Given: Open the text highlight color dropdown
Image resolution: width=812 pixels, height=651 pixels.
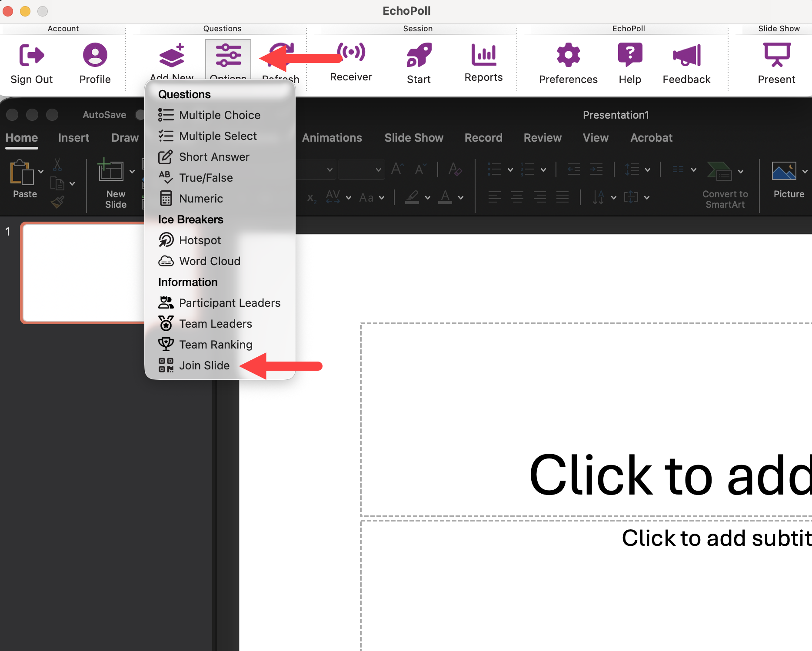Looking at the screenshot, I should (428, 198).
